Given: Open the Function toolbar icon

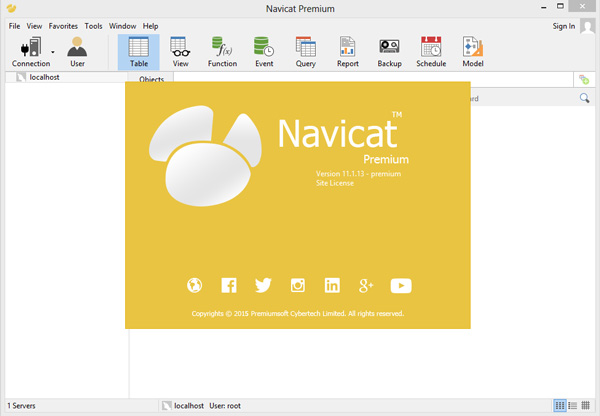Looking at the screenshot, I should (222, 52).
